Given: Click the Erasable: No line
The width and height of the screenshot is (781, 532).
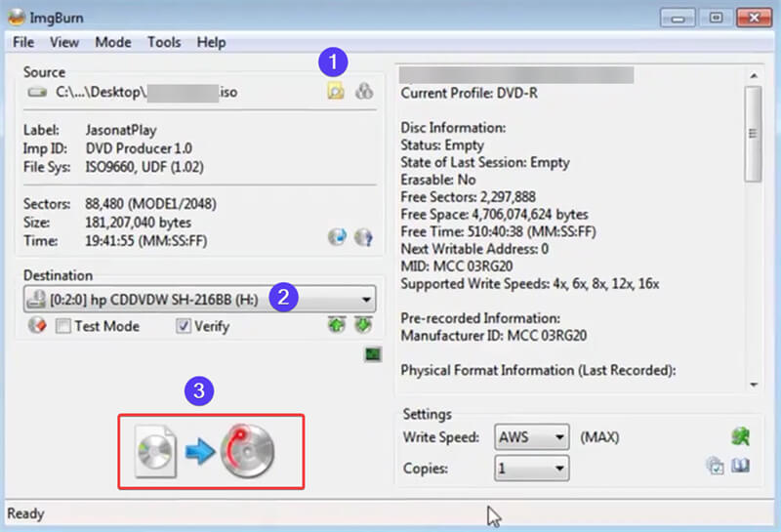Looking at the screenshot, I should click(438, 180).
